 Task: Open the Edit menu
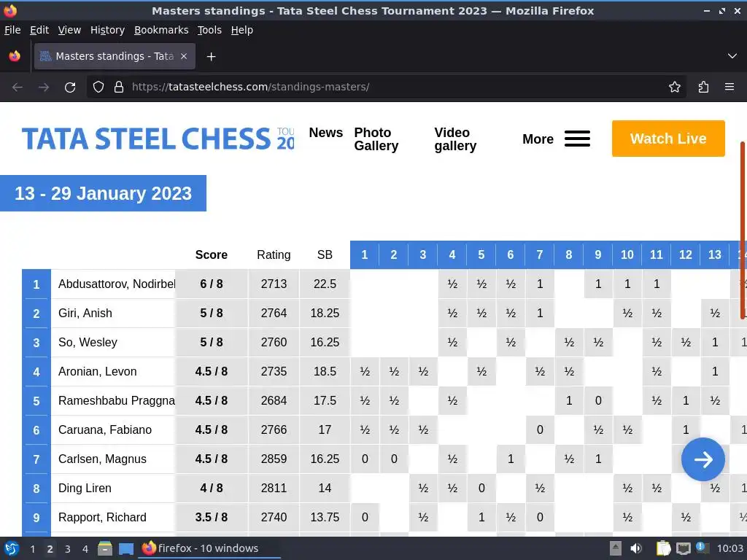pos(39,30)
